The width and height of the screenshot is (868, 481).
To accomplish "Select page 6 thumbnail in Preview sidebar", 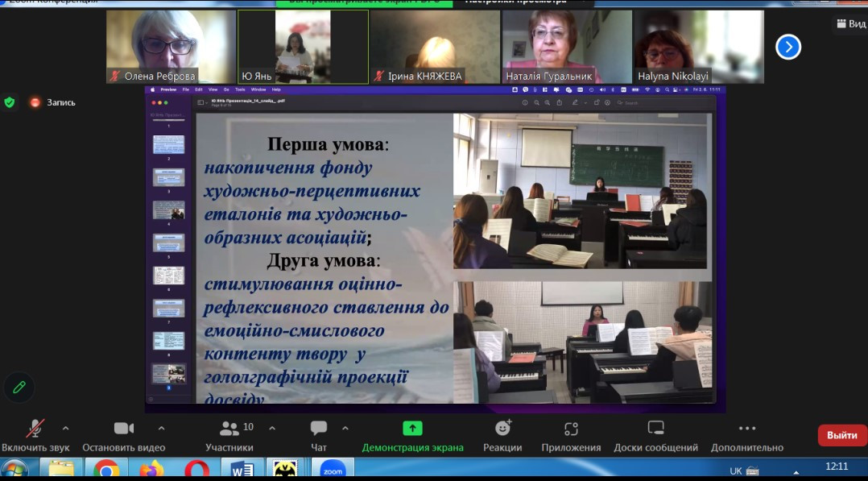I will coord(169,276).
